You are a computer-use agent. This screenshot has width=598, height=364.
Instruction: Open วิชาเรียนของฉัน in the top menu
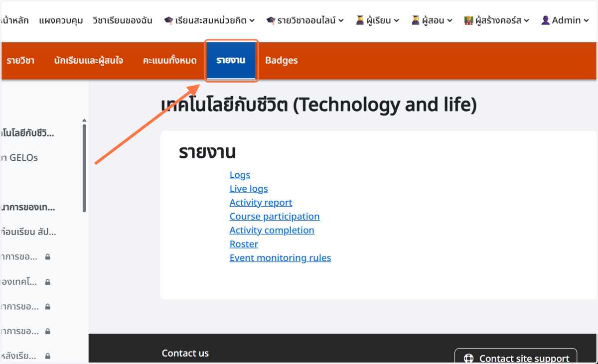point(123,20)
